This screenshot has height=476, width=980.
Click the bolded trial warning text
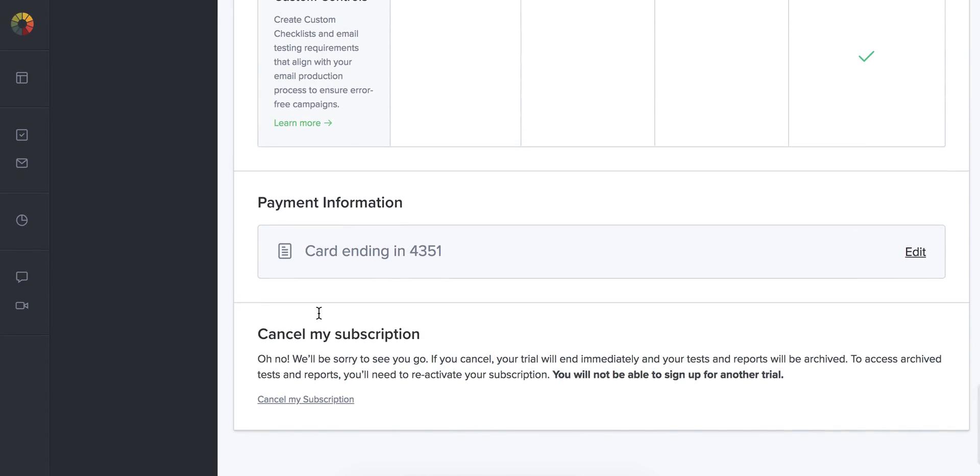667,374
